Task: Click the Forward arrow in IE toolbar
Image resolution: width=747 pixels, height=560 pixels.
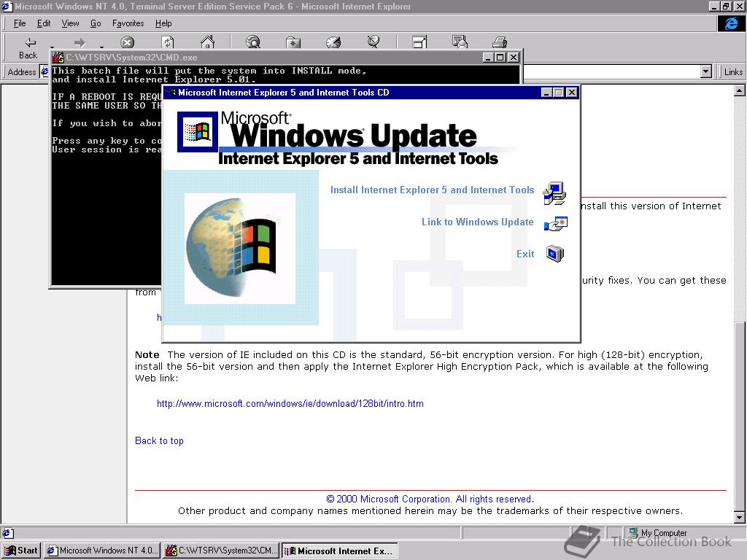Action: pos(80,43)
